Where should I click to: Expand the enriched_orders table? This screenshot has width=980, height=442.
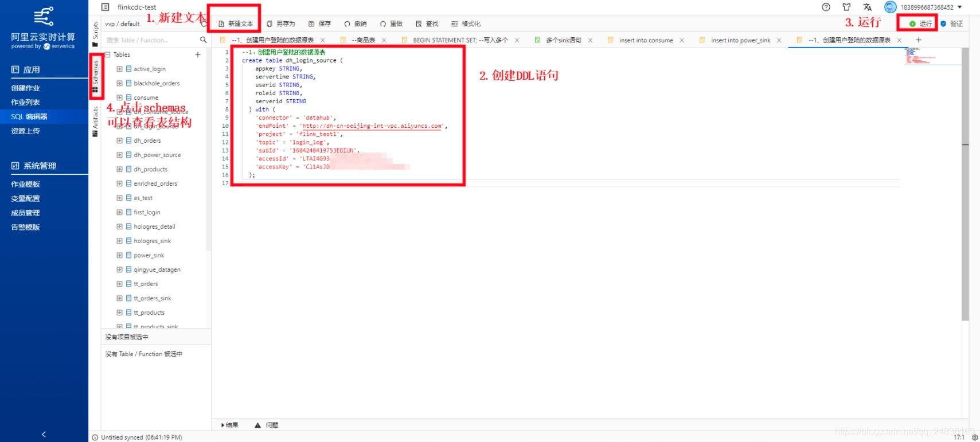point(119,183)
